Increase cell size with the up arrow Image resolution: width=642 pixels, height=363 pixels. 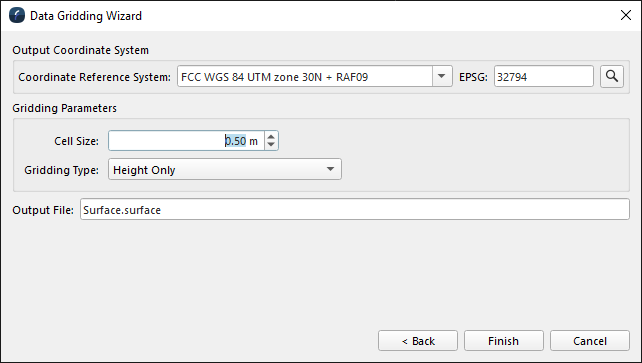pos(271,136)
